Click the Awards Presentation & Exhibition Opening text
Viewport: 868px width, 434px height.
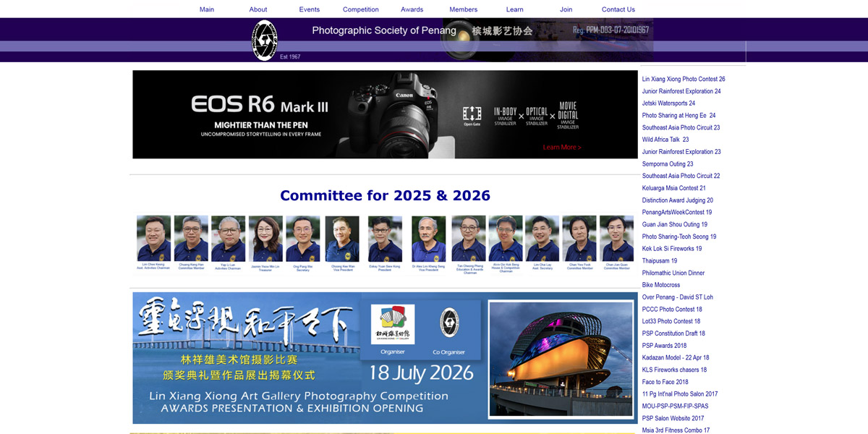292,408
